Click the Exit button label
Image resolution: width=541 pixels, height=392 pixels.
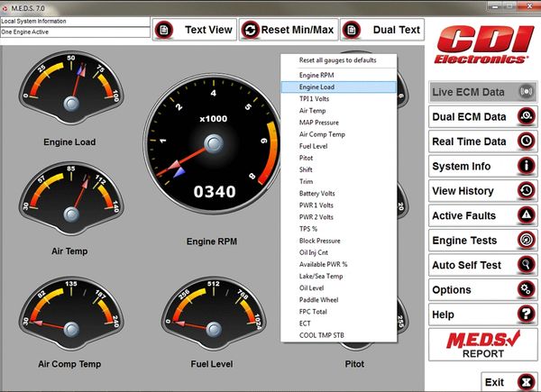coord(494,382)
